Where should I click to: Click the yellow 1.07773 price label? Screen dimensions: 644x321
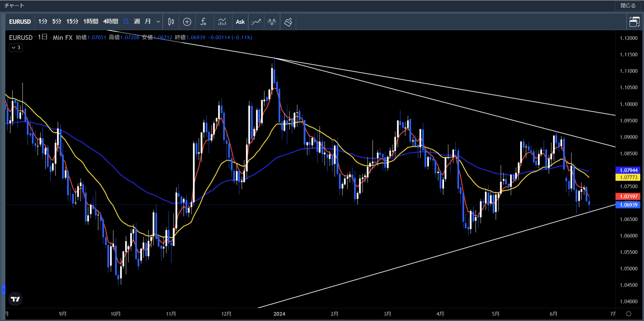[628, 177]
